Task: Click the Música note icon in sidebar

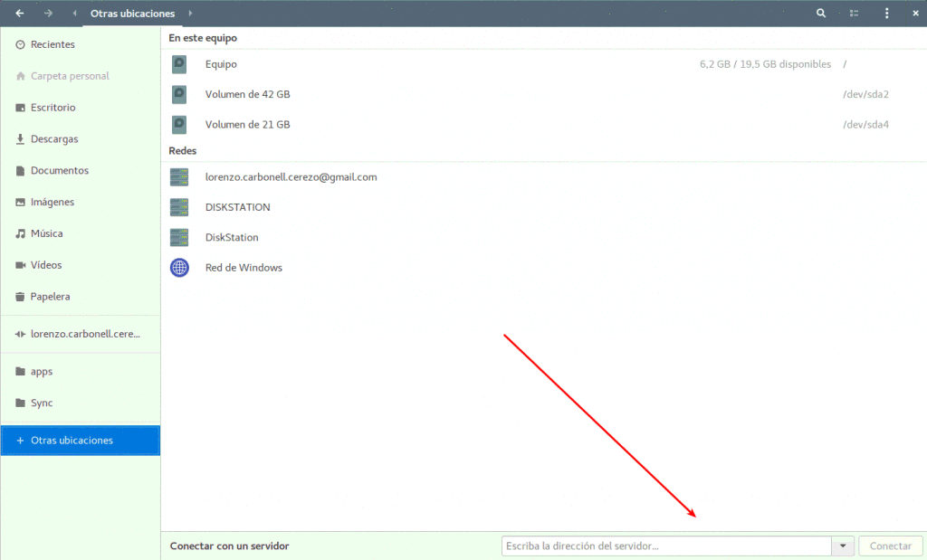Action: pyautogui.click(x=19, y=233)
